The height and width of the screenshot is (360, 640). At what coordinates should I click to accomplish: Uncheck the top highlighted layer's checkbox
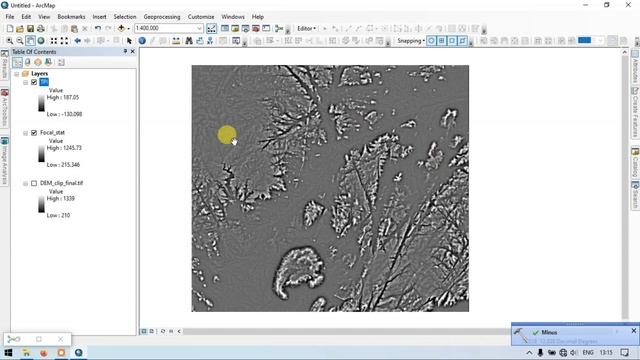click(34, 82)
